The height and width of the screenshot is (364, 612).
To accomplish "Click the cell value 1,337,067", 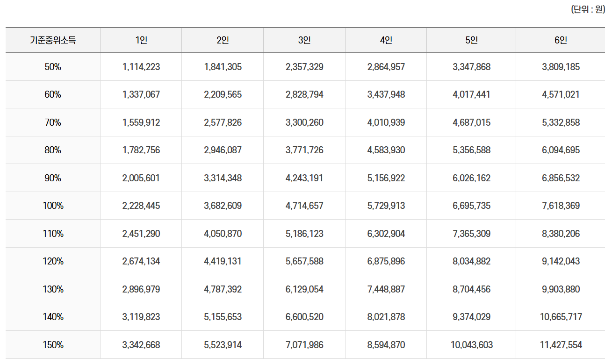I will 141,94.
